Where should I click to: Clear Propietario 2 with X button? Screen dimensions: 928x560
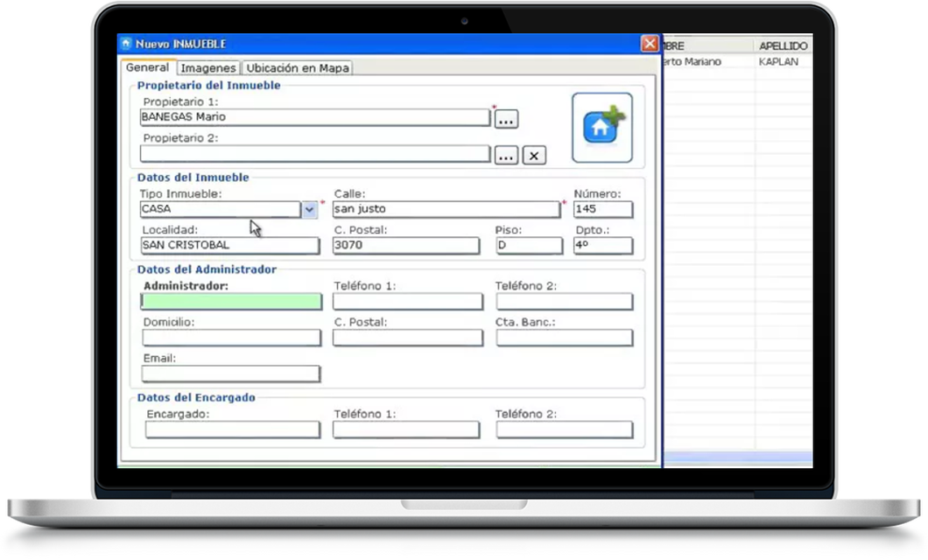(534, 156)
